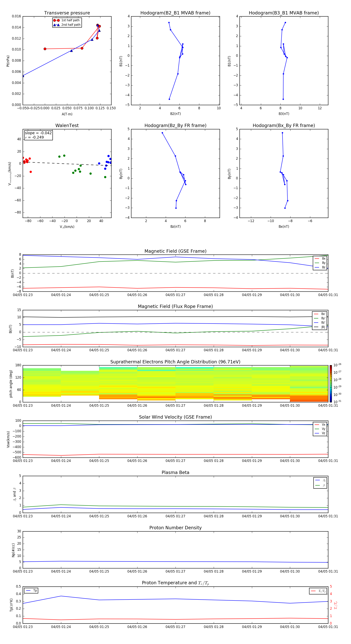Click the Bz legend entry in GSE plot
The width and height of the screenshot is (351, 644).
[320, 267]
